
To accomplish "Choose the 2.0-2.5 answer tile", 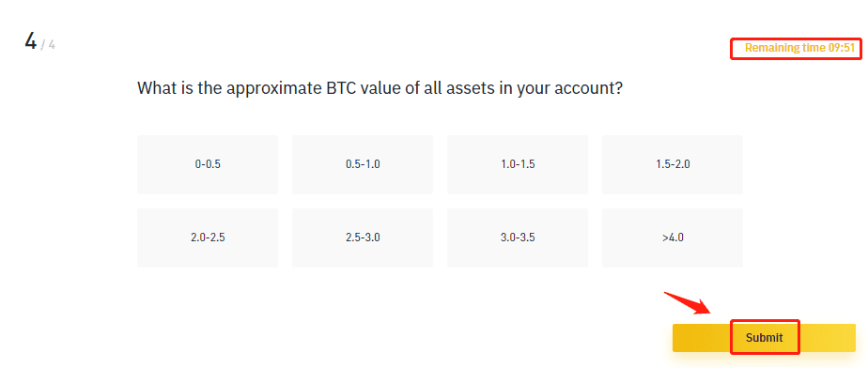I will coord(208,238).
